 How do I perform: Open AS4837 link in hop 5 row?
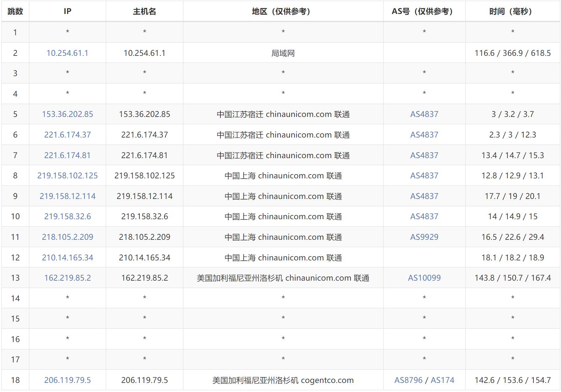pos(424,114)
